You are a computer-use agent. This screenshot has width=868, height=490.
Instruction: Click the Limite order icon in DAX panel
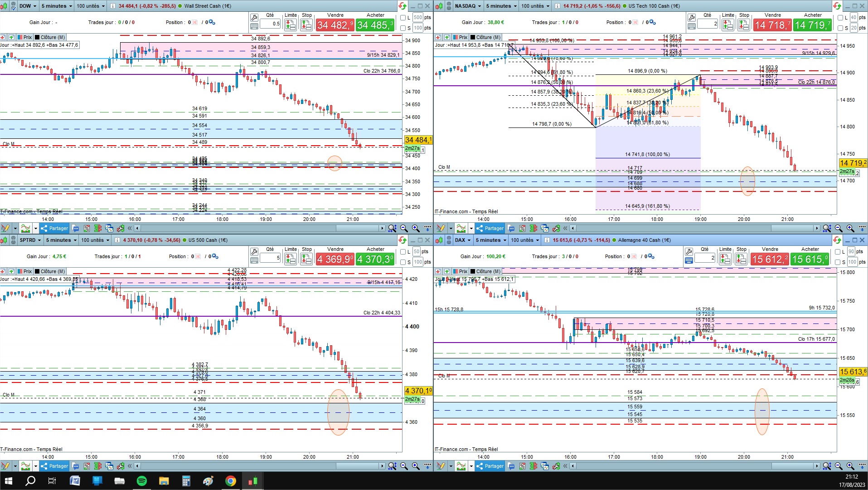(x=725, y=259)
